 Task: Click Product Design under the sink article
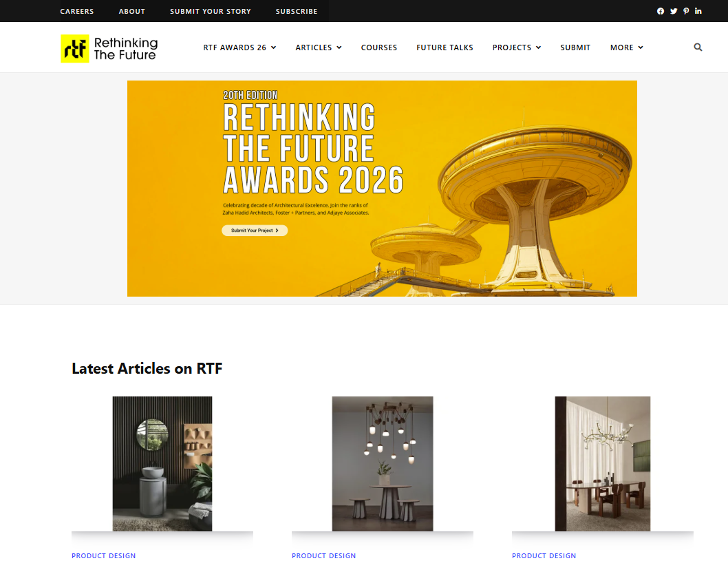(103, 555)
